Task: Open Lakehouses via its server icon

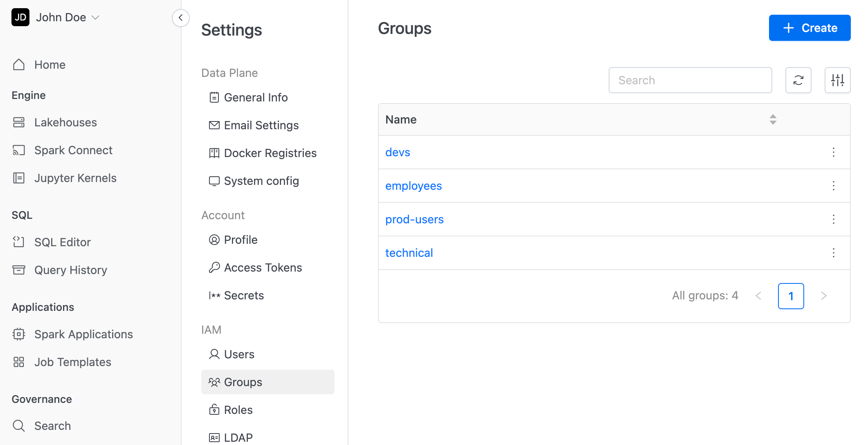Action: point(19,122)
